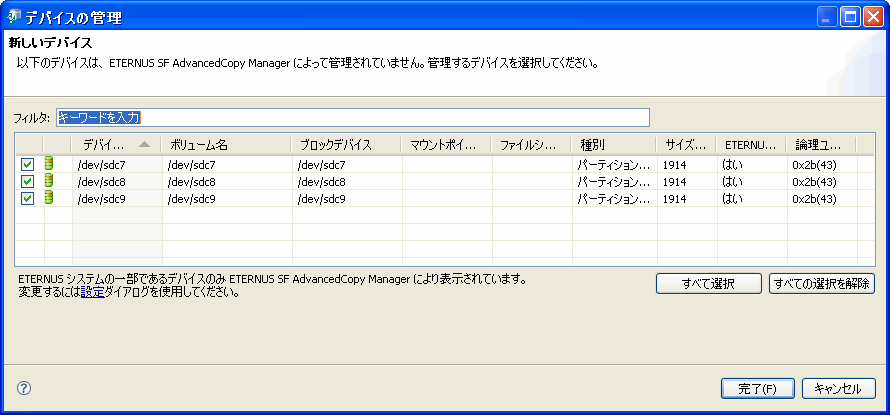Screen dimensions: 890x415
Task: Click the /dev/sdc9 device disk icon
Action: (49, 198)
